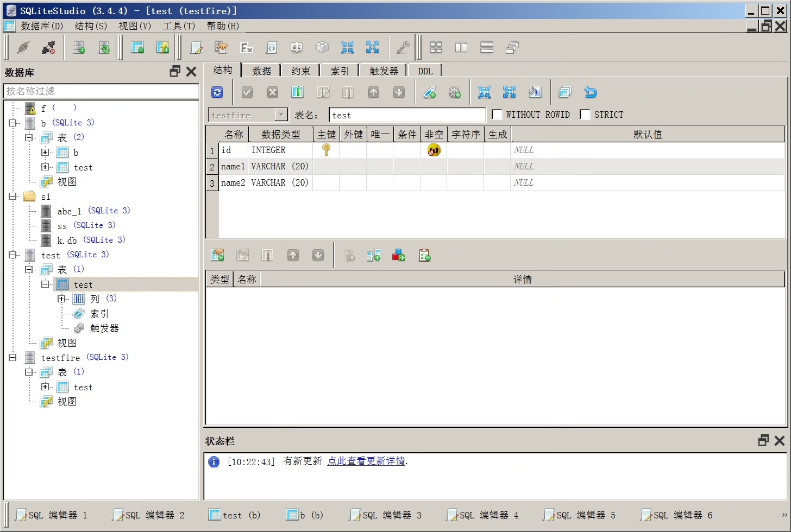The image size is (791, 532).
Task: Click the add database icon
Action: pyautogui.click(x=79, y=48)
